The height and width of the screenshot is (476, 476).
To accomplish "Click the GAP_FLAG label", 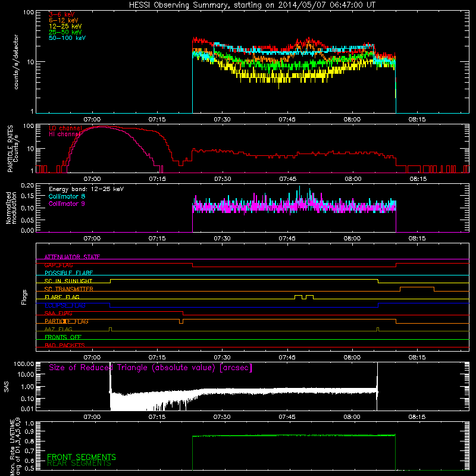I will point(58,265).
